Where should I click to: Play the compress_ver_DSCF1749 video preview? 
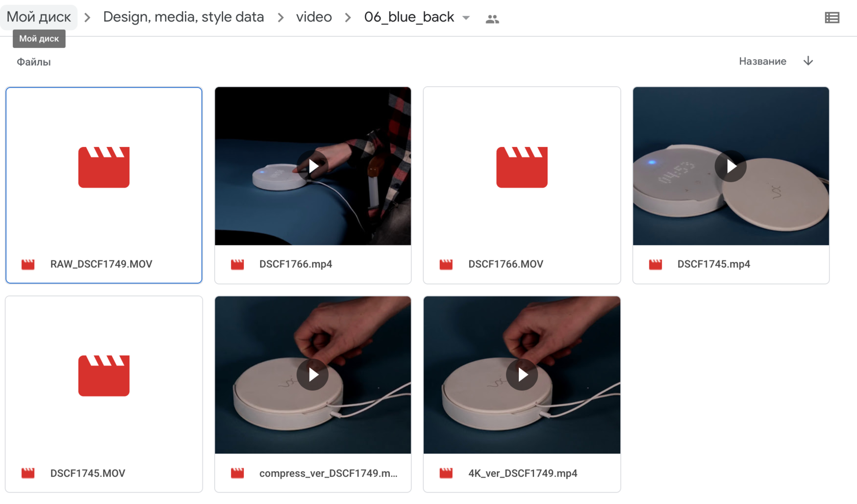(x=312, y=374)
